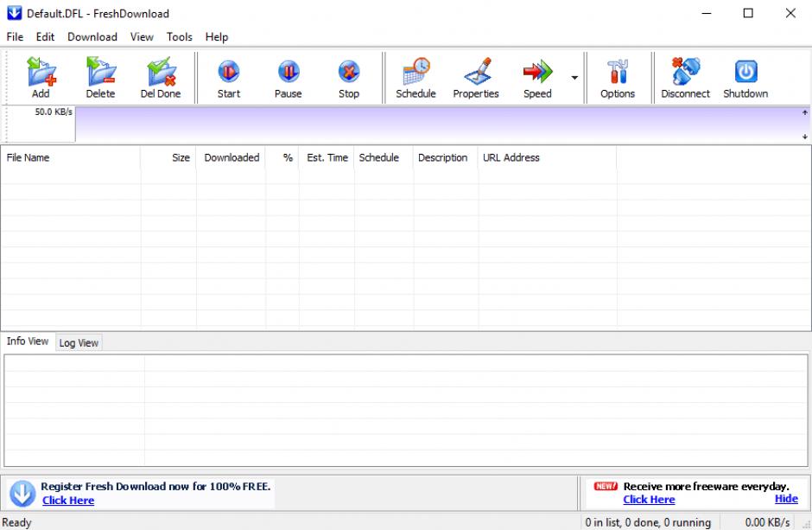The height and width of the screenshot is (530, 812).
Task: Open the Options tools icon
Action: pyautogui.click(x=618, y=72)
